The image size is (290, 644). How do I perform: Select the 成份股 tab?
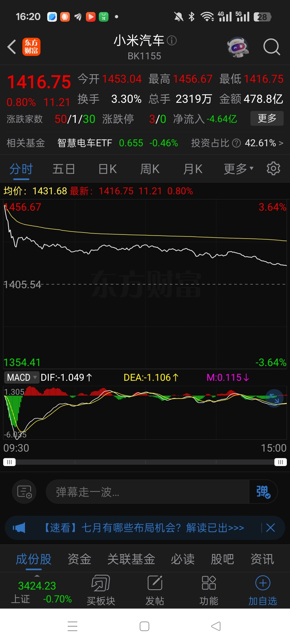click(34, 559)
